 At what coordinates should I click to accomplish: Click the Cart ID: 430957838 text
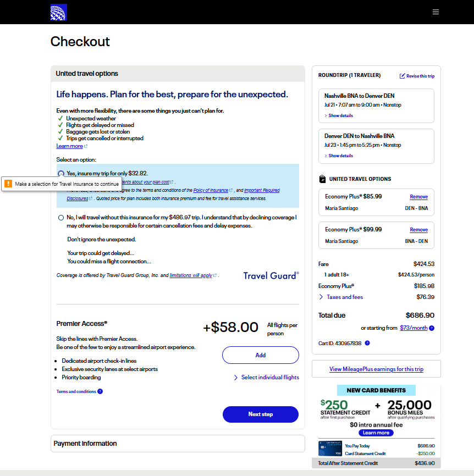pyautogui.click(x=340, y=344)
